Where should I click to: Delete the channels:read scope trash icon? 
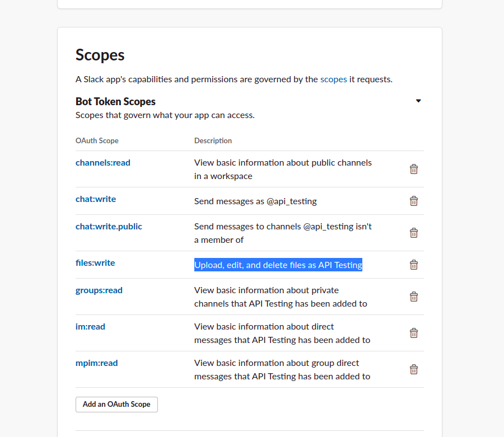pyautogui.click(x=414, y=169)
